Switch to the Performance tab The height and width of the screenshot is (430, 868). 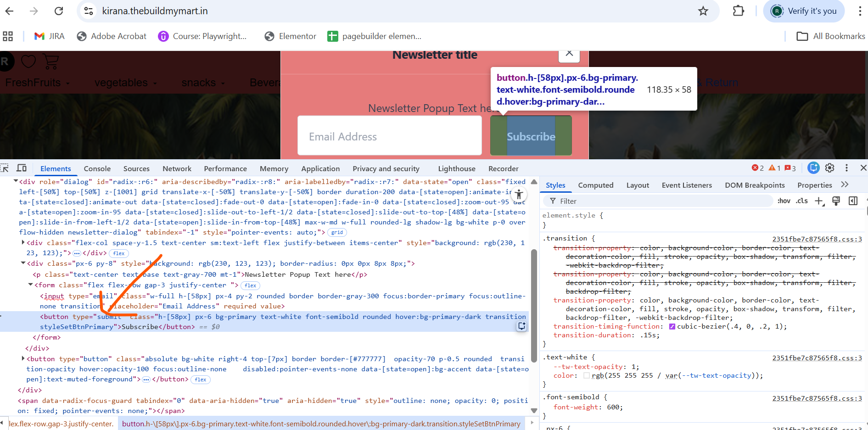click(x=225, y=169)
